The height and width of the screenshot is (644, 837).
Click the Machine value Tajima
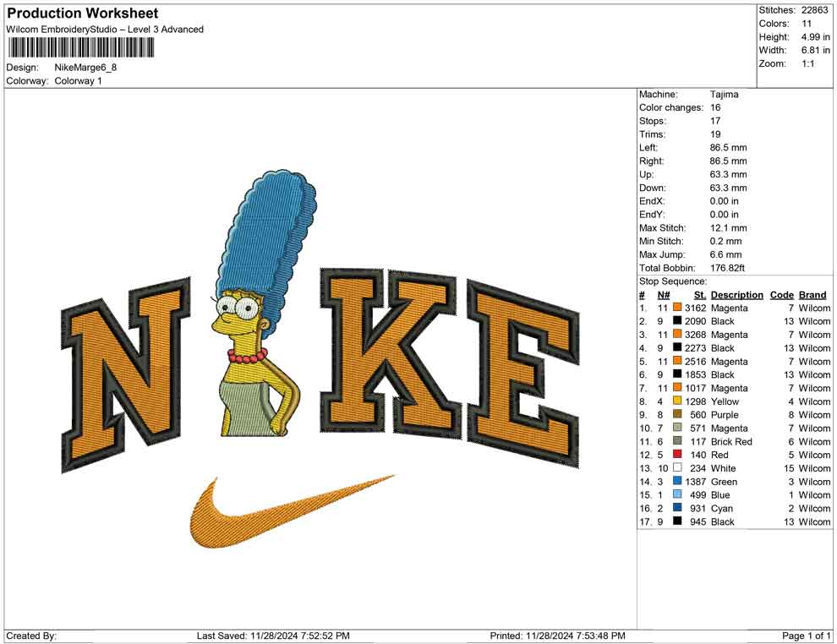pos(724,95)
